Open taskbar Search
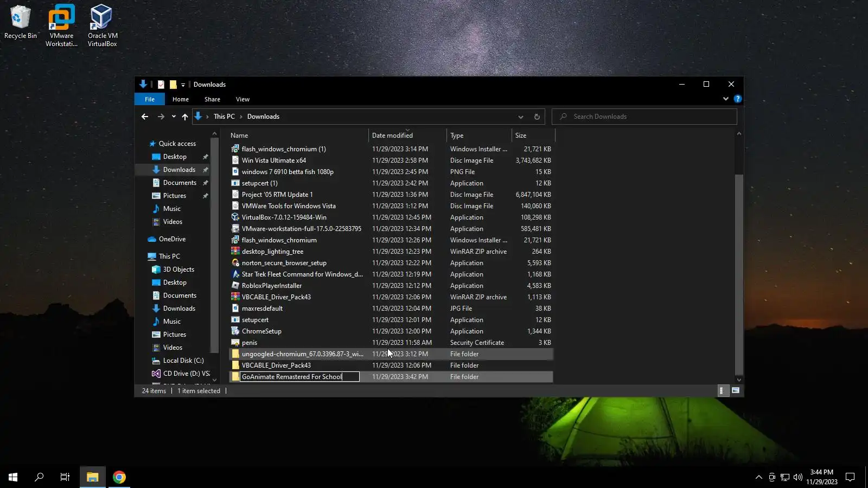868x488 pixels. [x=39, y=477]
